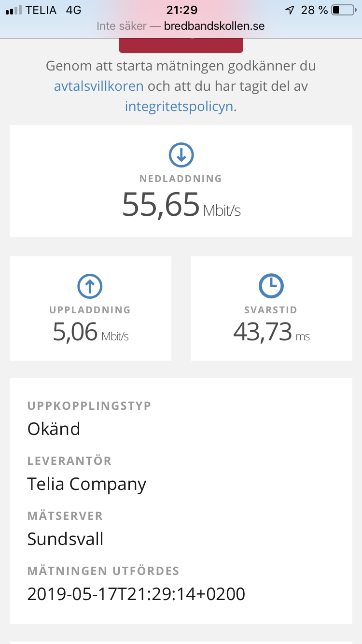Tap the red start measurement button

pos(181,45)
